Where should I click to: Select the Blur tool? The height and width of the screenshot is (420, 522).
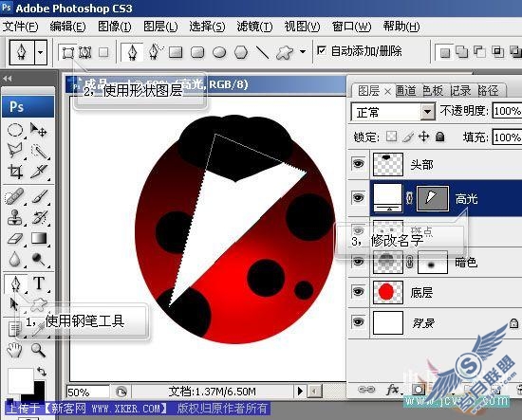point(15,259)
